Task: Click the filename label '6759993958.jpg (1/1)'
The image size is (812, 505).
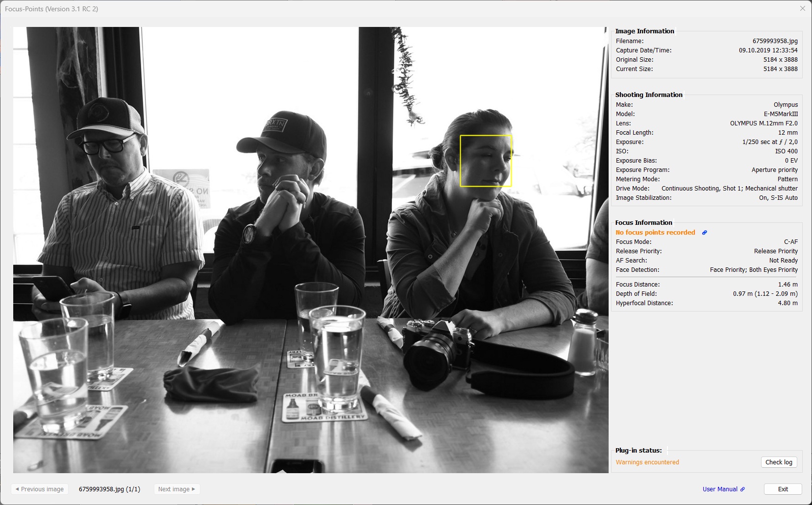Action: tap(109, 489)
